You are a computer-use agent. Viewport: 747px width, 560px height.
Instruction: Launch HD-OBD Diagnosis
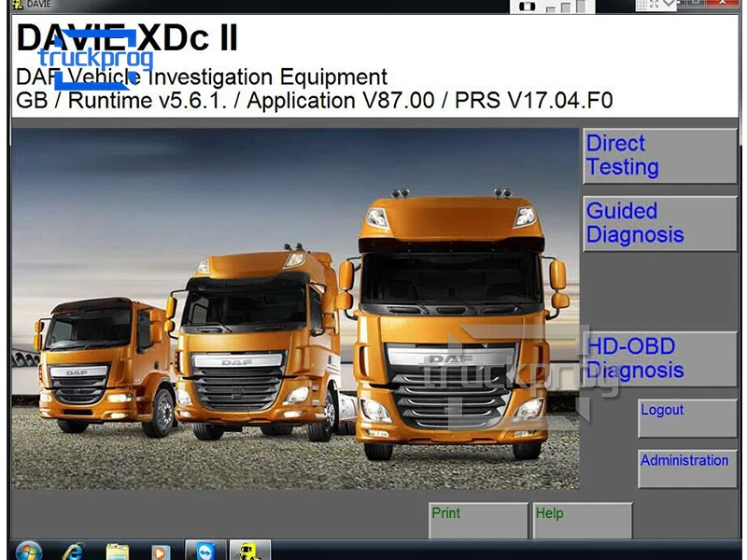click(x=660, y=359)
